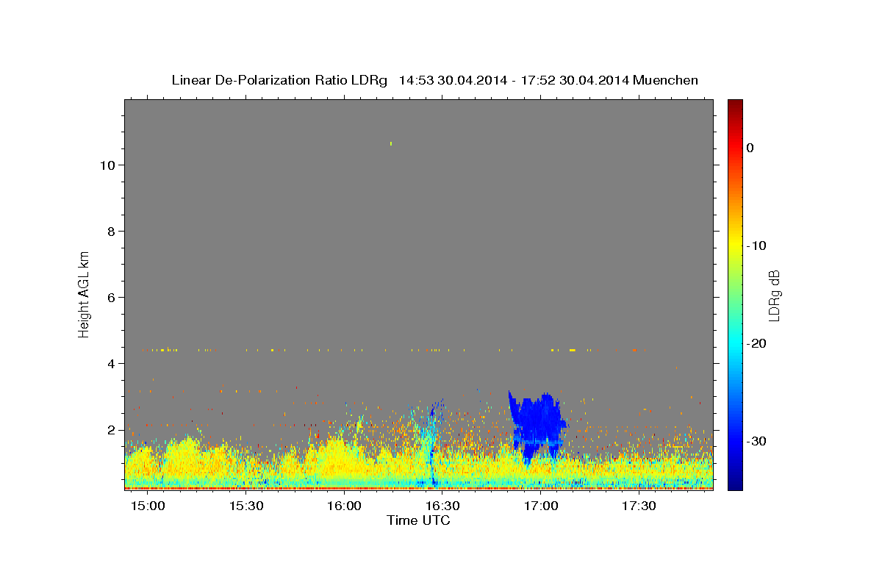Click the height tick label 8

pyautogui.click(x=110, y=232)
